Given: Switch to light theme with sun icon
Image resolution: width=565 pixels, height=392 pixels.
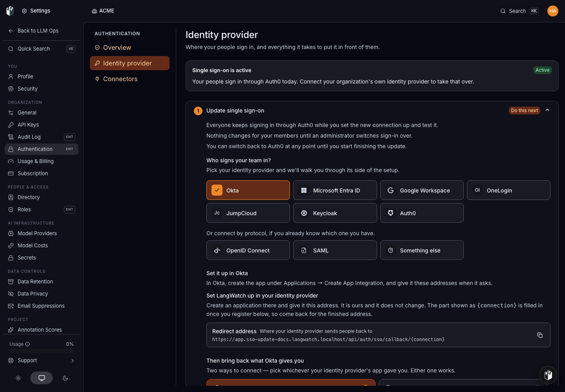Looking at the screenshot, I should pos(18,378).
